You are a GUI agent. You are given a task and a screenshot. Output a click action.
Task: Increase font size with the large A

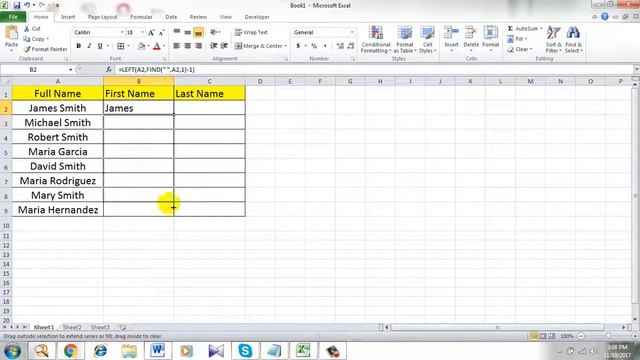(x=151, y=32)
